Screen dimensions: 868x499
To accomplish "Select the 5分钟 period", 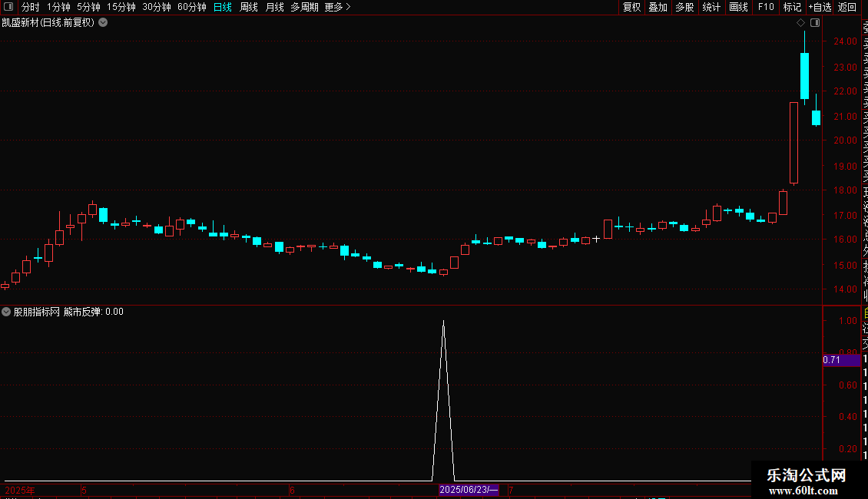I will [x=88, y=7].
